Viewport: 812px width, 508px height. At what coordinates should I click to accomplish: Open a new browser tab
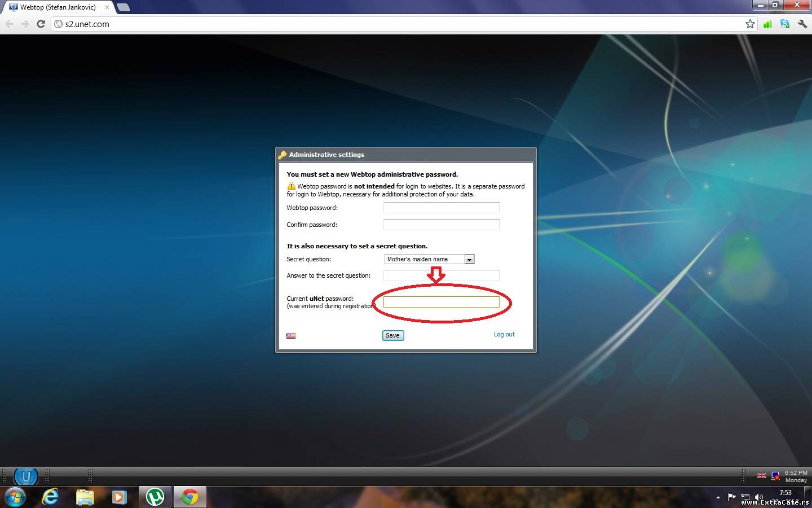click(x=123, y=7)
